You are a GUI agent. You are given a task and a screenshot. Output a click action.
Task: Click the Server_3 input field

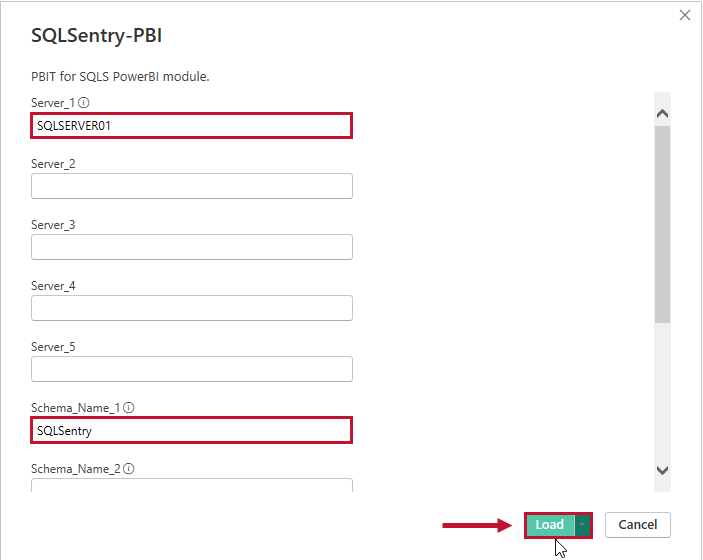(191, 247)
